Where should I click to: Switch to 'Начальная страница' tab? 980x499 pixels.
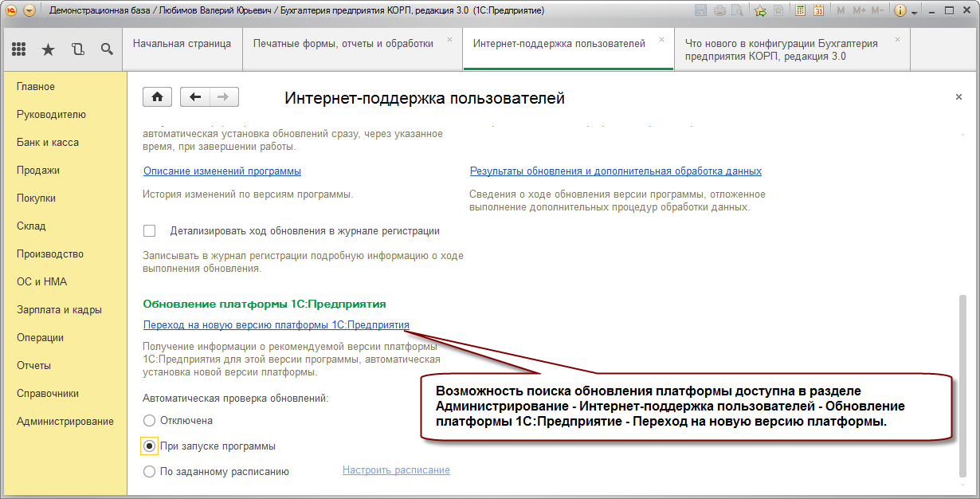coord(182,44)
